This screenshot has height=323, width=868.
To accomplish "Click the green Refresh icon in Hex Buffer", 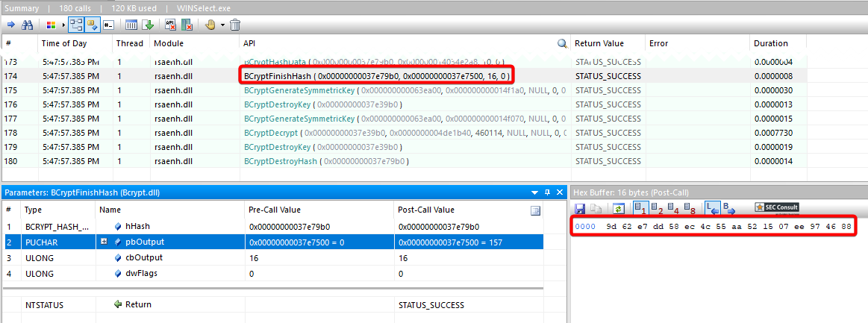I will (618, 208).
